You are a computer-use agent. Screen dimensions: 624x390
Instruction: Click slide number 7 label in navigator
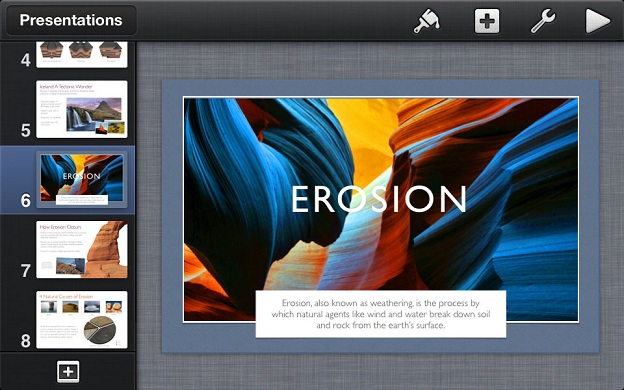pos(25,271)
